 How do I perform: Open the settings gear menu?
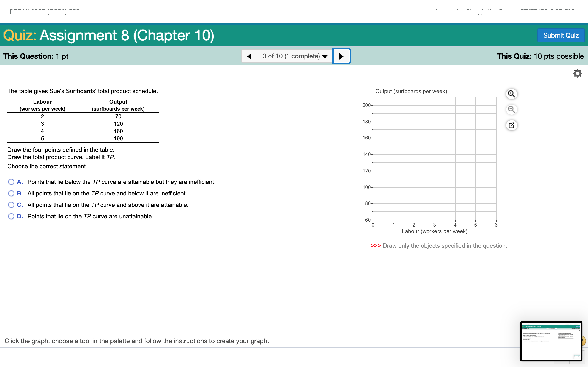point(578,73)
